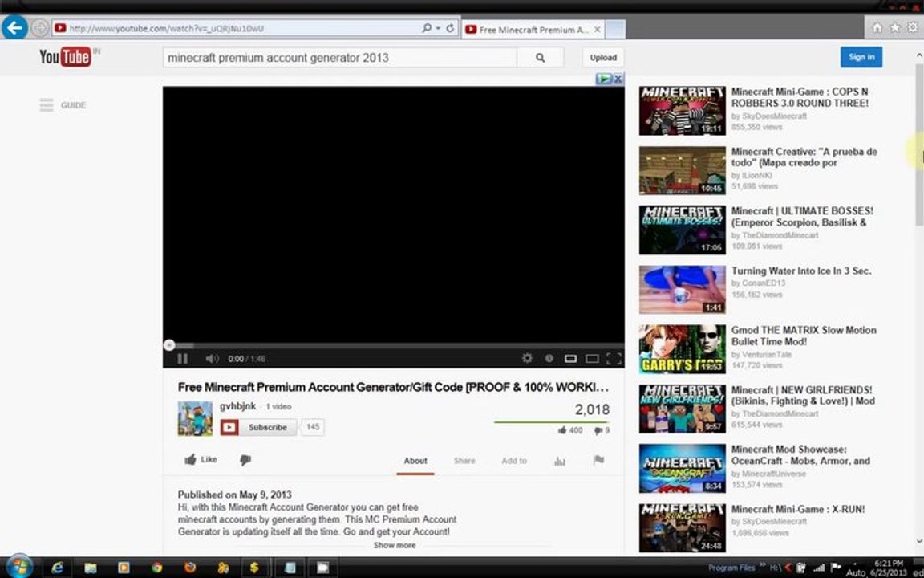924x578 pixels.
Task: Click the Upload button
Action: click(603, 57)
